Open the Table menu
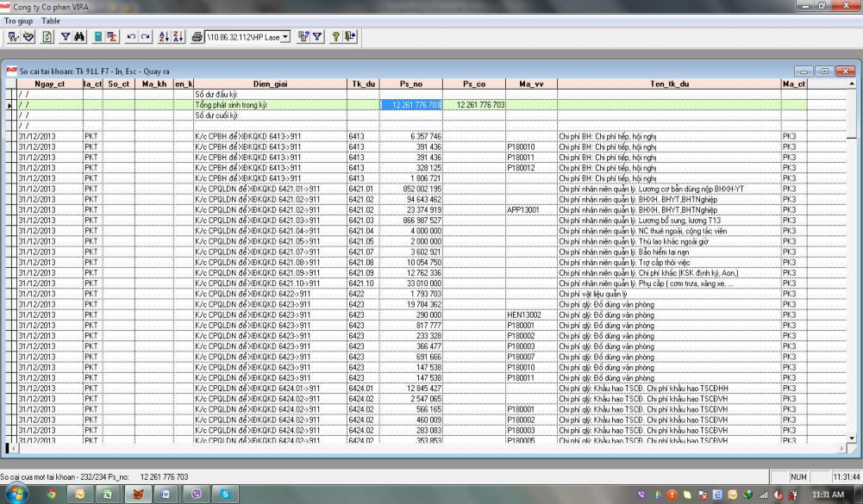This screenshot has width=863, height=504. tap(51, 20)
